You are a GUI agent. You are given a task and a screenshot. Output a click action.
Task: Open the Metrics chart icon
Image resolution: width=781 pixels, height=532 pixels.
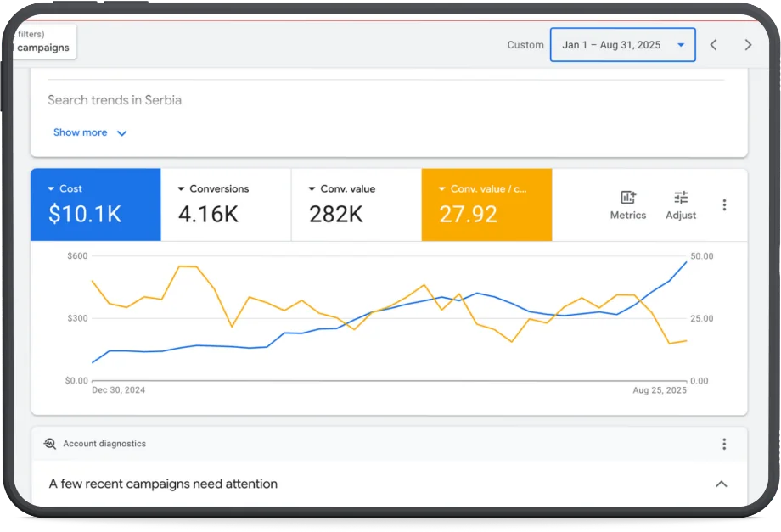(x=627, y=198)
